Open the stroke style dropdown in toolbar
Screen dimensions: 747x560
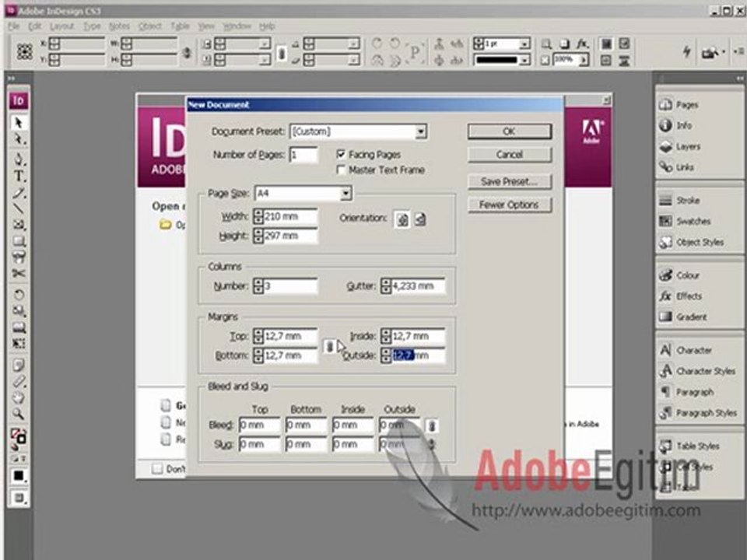pyautogui.click(x=524, y=60)
